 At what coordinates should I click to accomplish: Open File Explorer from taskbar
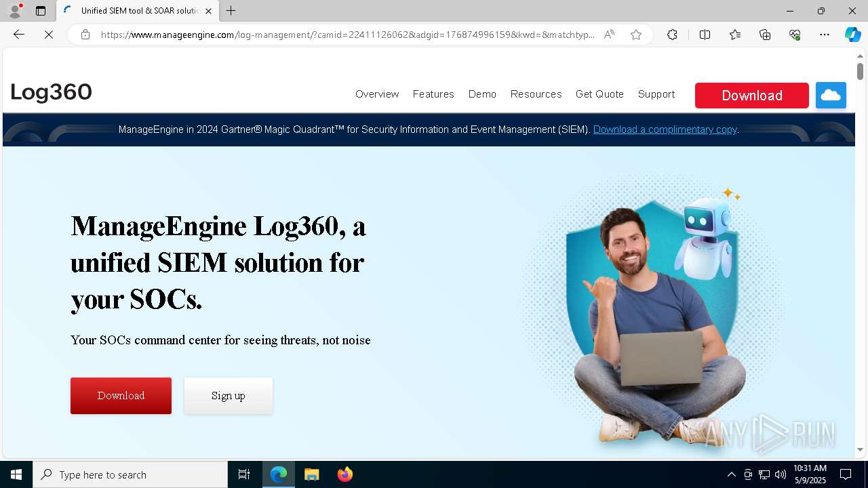point(312,474)
